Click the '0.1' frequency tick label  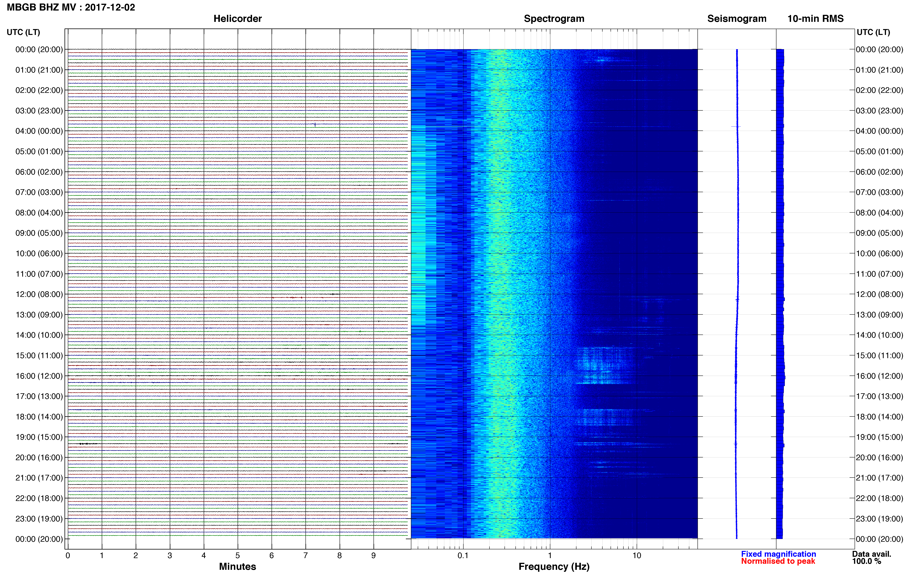pyautogui.click(x=463, y=555)
